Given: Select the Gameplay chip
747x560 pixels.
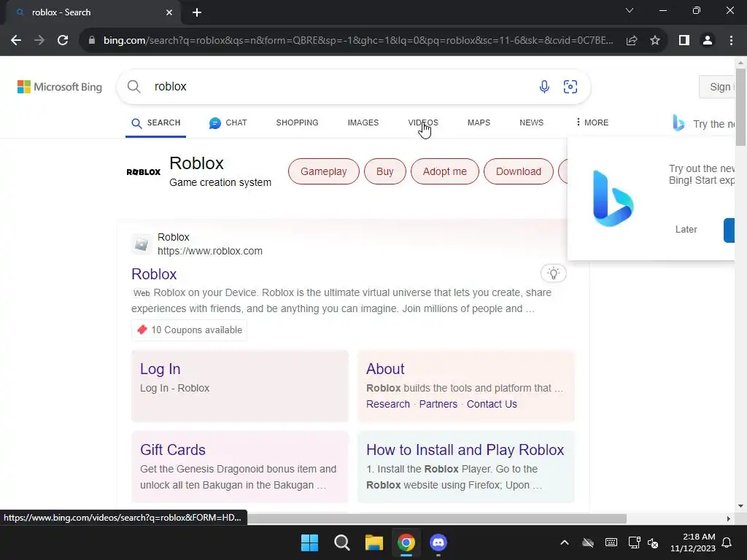Looking at the screenshot, I should pos(323,171).
